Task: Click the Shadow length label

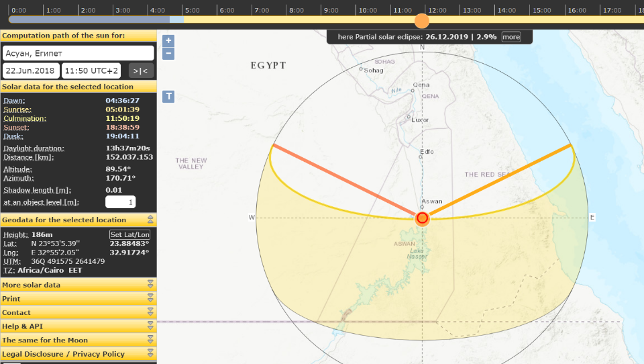Action: click(x=37, y=191)
